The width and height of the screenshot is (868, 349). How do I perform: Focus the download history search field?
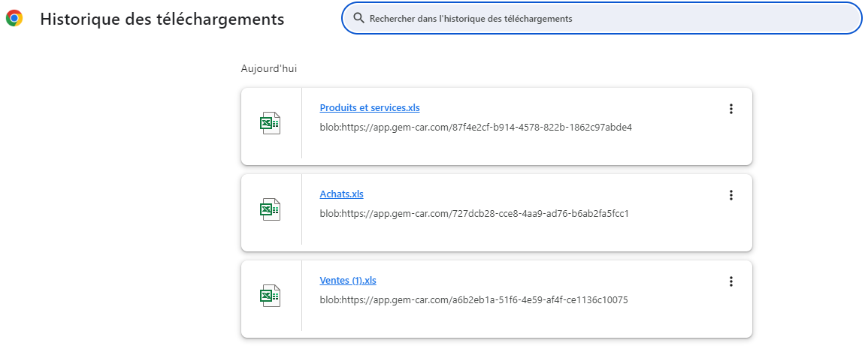click(601, 18)
